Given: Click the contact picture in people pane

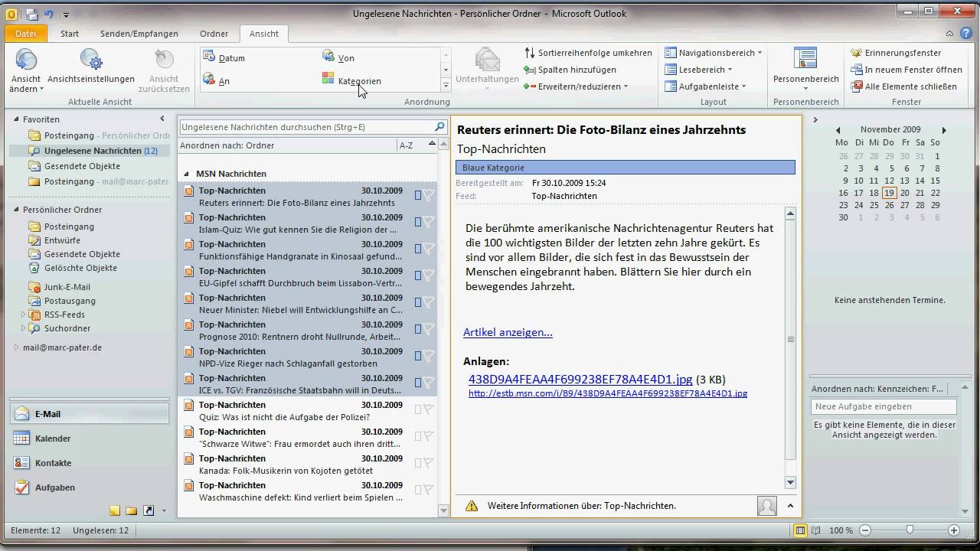Looking at the screenshot, I should [x=766, y=506].
